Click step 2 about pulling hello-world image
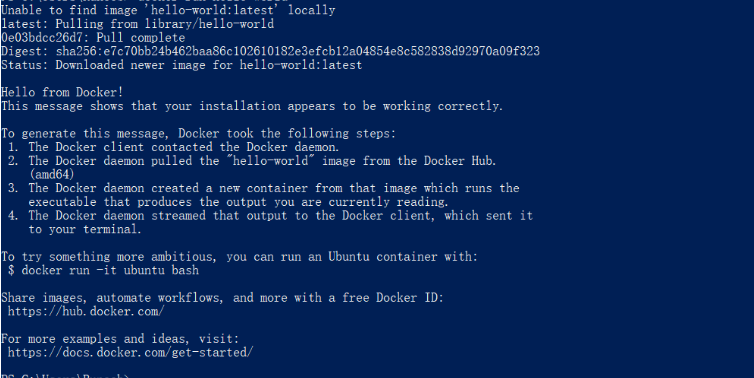This screenshot has width=754, height=378. click(x=252, y=161)
